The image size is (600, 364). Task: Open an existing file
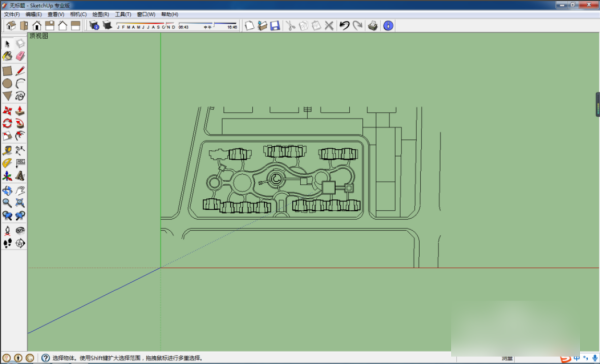tap(262, 26)
